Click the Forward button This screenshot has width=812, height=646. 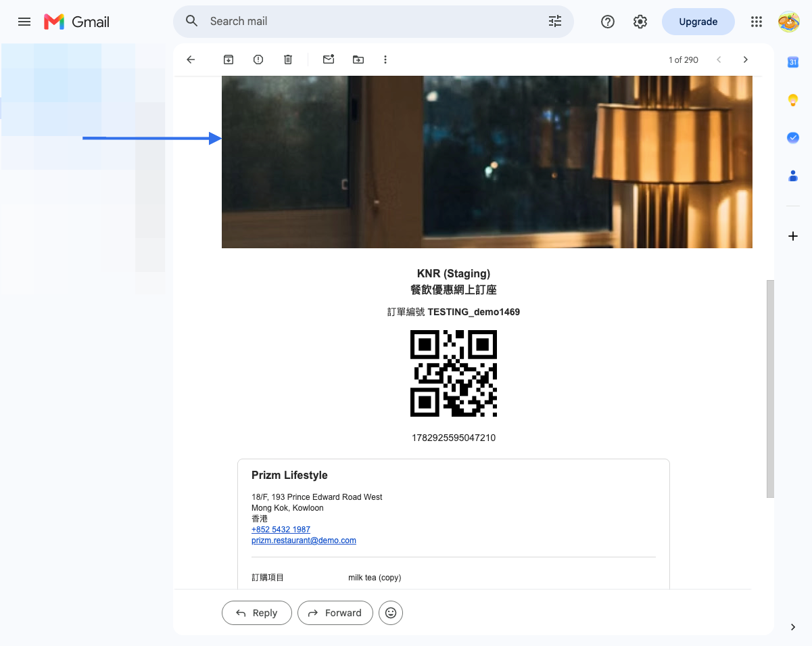click(335, 613)
